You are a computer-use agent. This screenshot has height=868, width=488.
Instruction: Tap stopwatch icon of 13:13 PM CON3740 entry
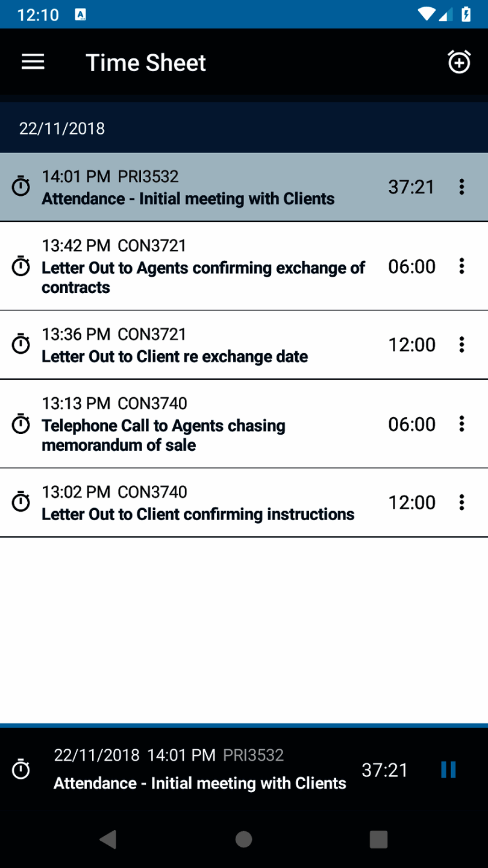coord(21,424)
